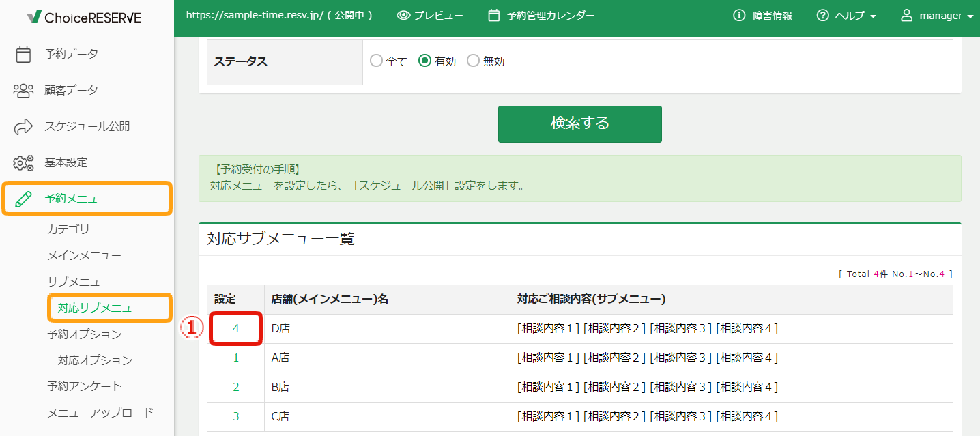Click the gears icon beside 基本設定
This screenshot has height=436, width=980.
[24, 162]
